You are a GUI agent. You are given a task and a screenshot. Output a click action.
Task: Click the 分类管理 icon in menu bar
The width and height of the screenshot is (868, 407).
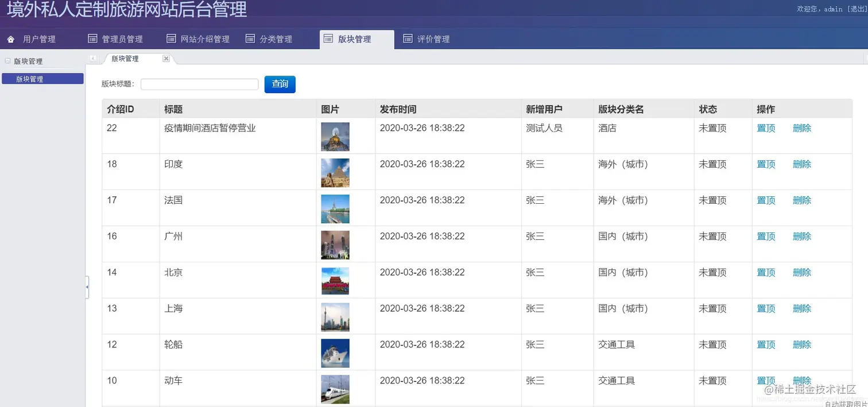click(x=249, y=38)
